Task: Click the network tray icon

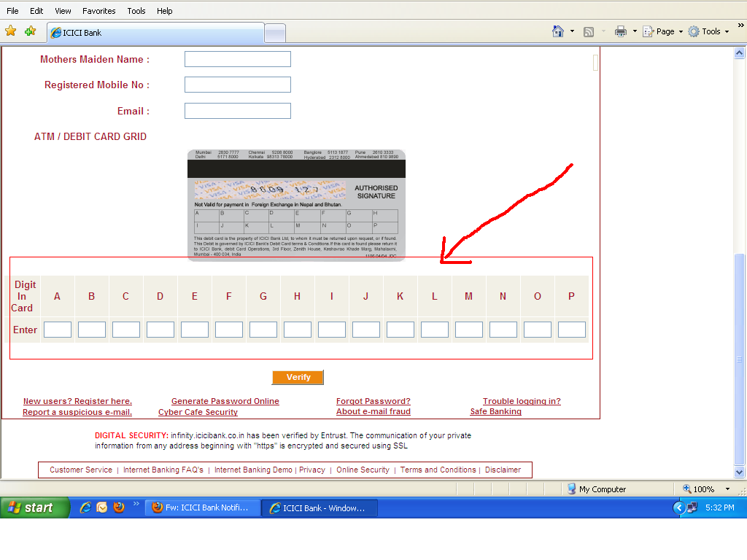Action: pyautogui.click(x=692, y=507)
